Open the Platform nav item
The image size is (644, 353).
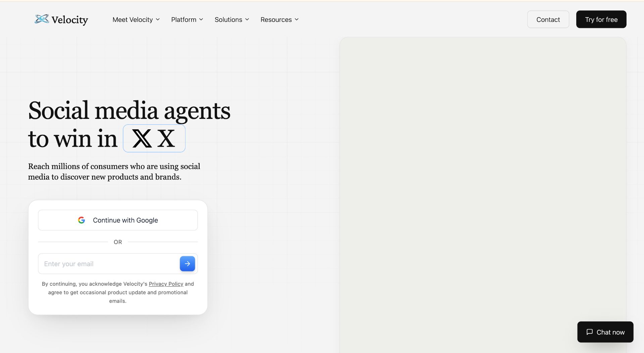pyautogui.click(x=187, y=19)
